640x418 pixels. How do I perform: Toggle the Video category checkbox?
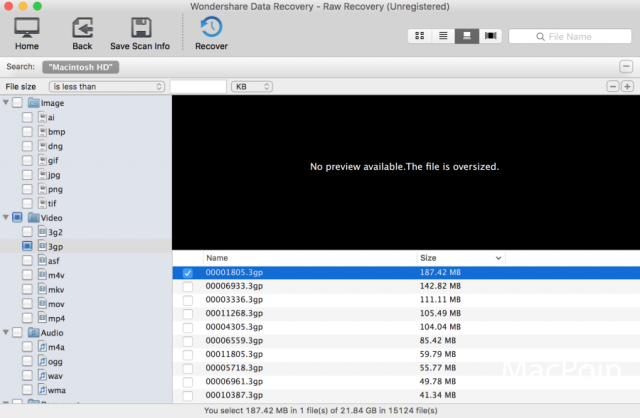pos(17,217)
